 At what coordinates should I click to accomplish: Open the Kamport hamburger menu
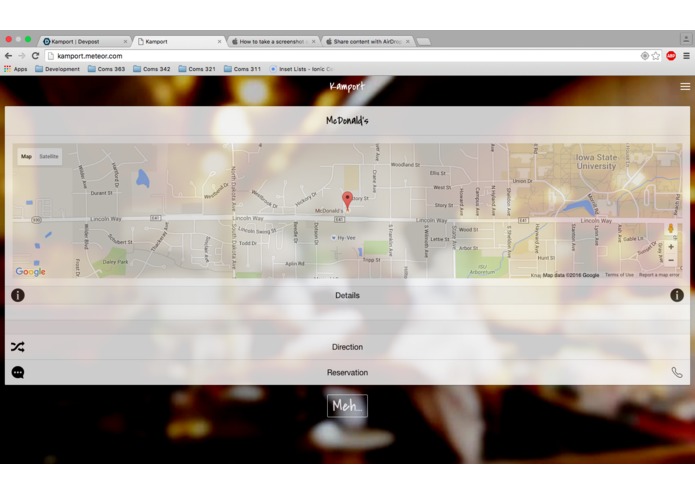[685, 86]
